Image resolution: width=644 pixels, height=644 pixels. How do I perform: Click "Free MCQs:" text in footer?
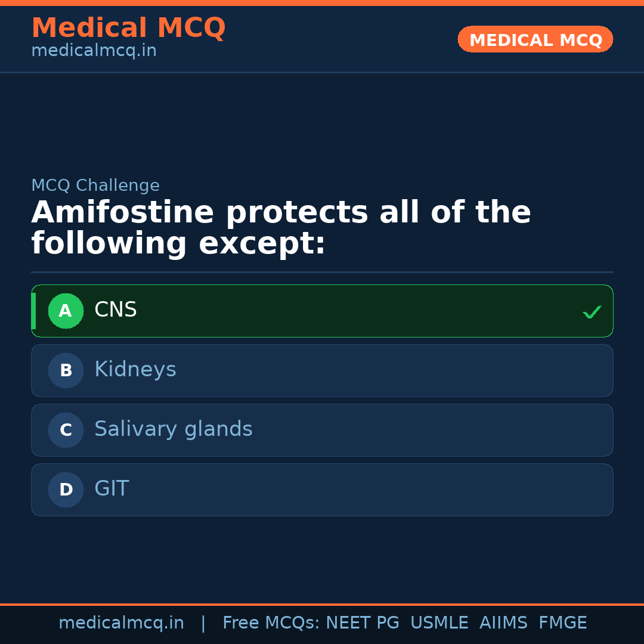coord(271,623)
